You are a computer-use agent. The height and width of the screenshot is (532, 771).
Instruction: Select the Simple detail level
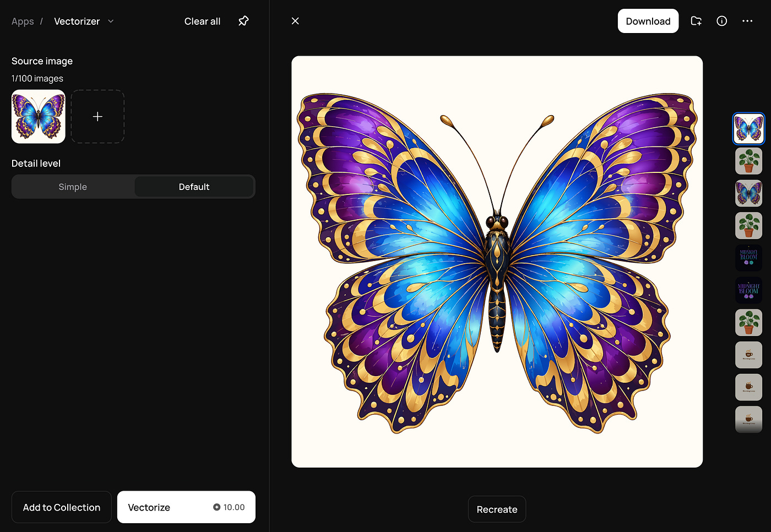point(73,187)
